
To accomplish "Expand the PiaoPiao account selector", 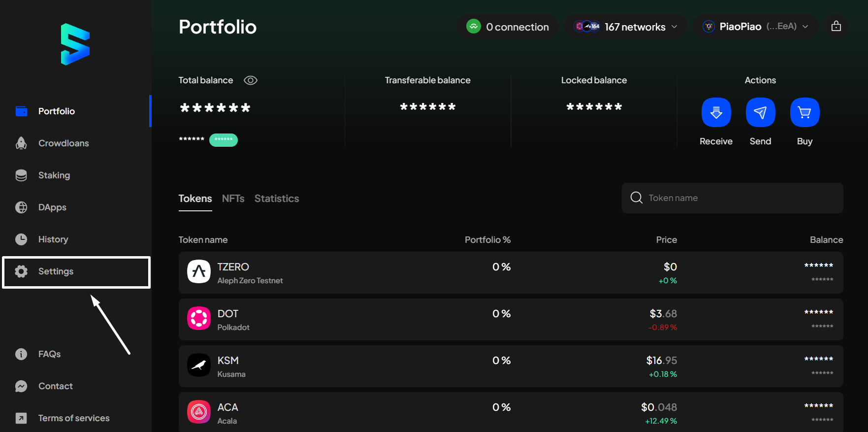I will (x=756, y=27).
